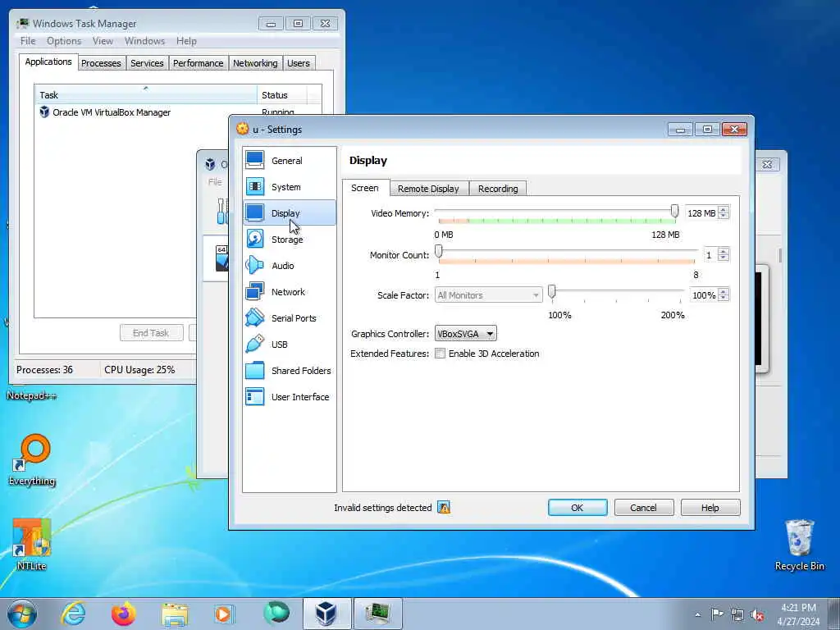The image size is (840, 630).
Task: Open Task Manager Networking tab
Action: [x=255, y=63]
